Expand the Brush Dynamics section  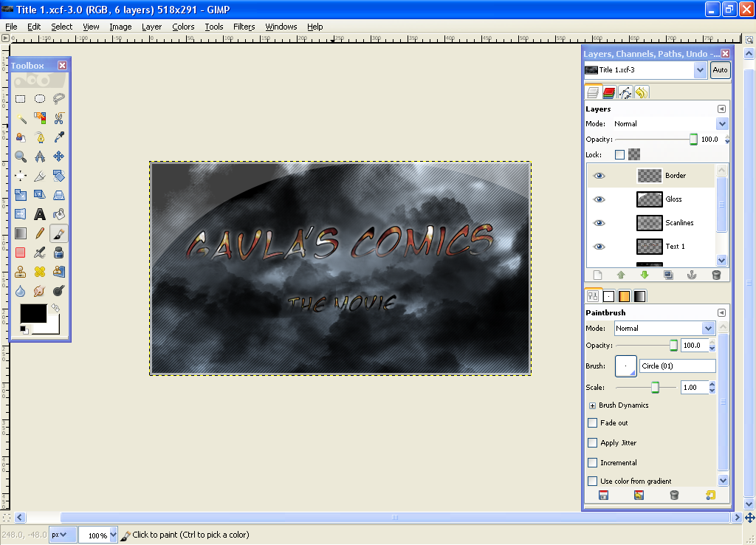pos(592,405)
